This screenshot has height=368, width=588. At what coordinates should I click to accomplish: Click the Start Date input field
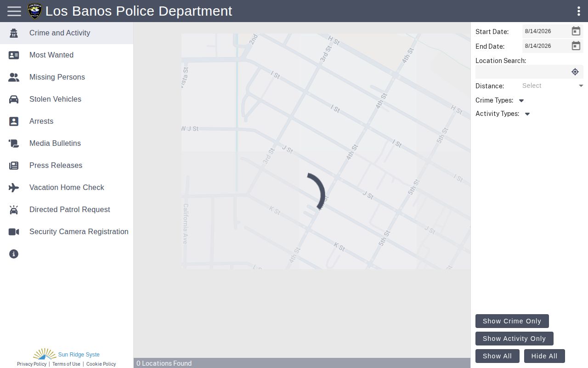pos(546,31)
